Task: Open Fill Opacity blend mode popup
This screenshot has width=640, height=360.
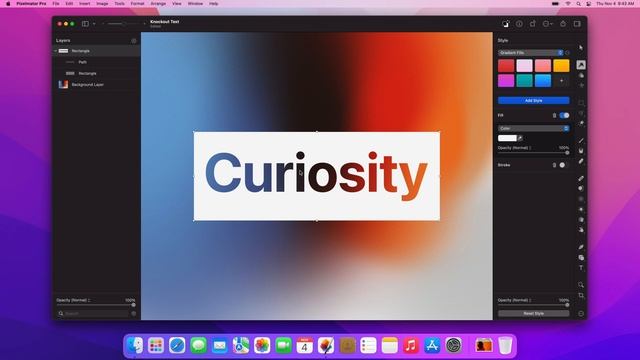Action: click(x=514, y=148)
